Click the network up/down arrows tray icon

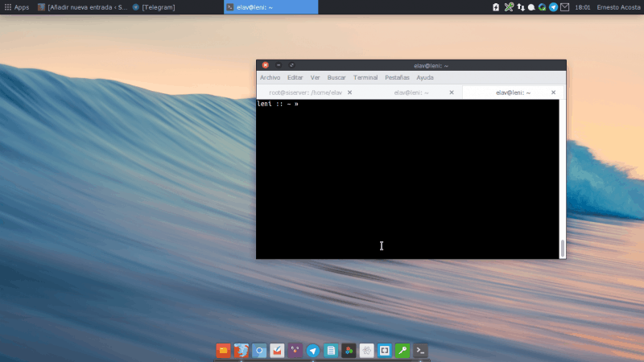521,7
